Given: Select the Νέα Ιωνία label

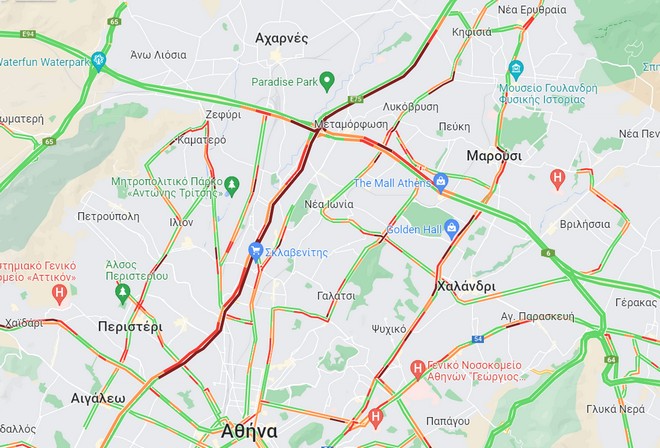Looking at the screenshot, I should (x=329, y=204).
